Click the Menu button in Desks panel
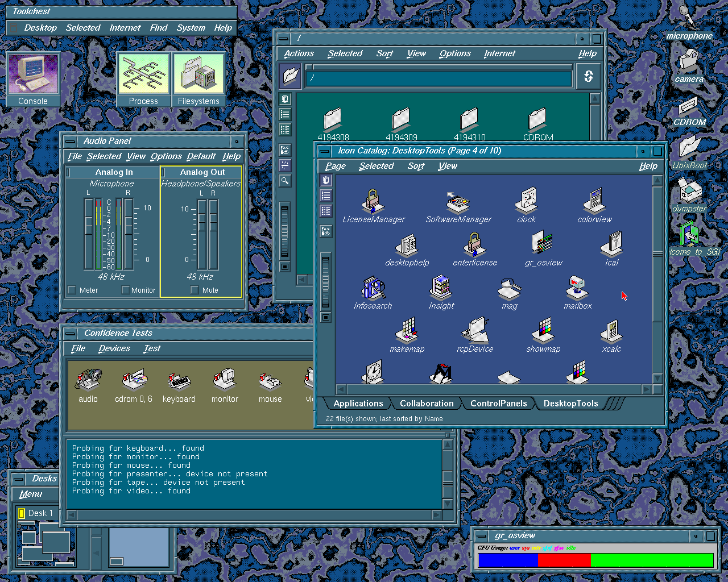Image resolution: width=728 pixels, height=582 pixels. [31, 494]
